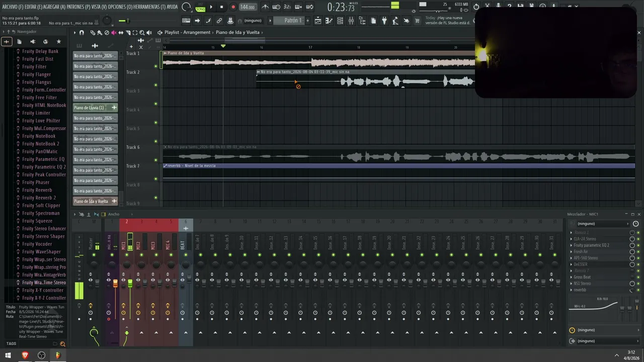
Task: Open OPCIONES menu
Action: (120, 7)
